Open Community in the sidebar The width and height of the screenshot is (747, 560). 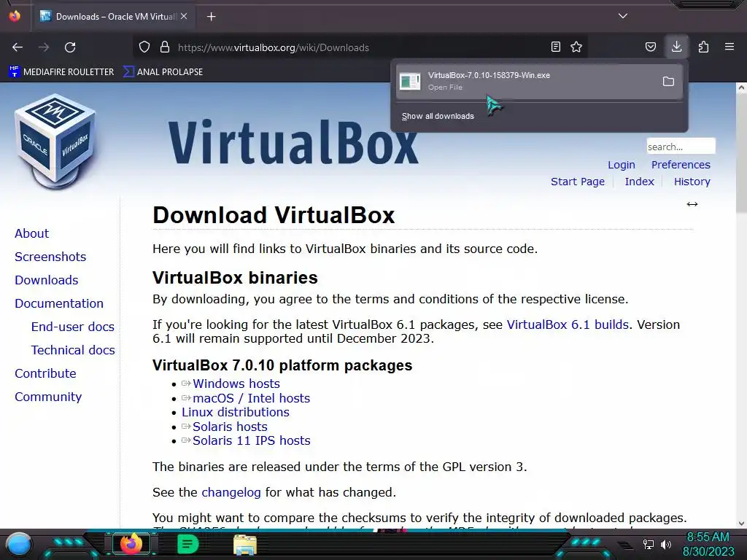point(48,397)
